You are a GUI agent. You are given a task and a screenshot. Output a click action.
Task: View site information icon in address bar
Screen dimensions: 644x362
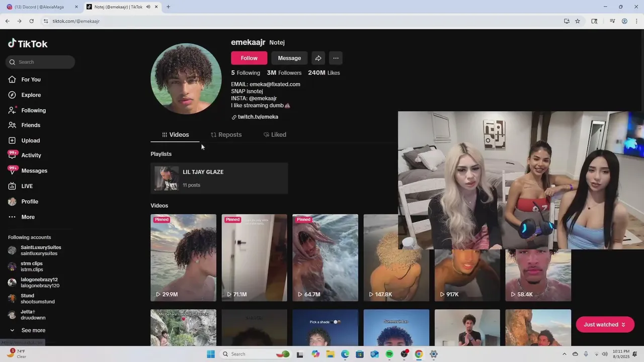pos(45,21)
